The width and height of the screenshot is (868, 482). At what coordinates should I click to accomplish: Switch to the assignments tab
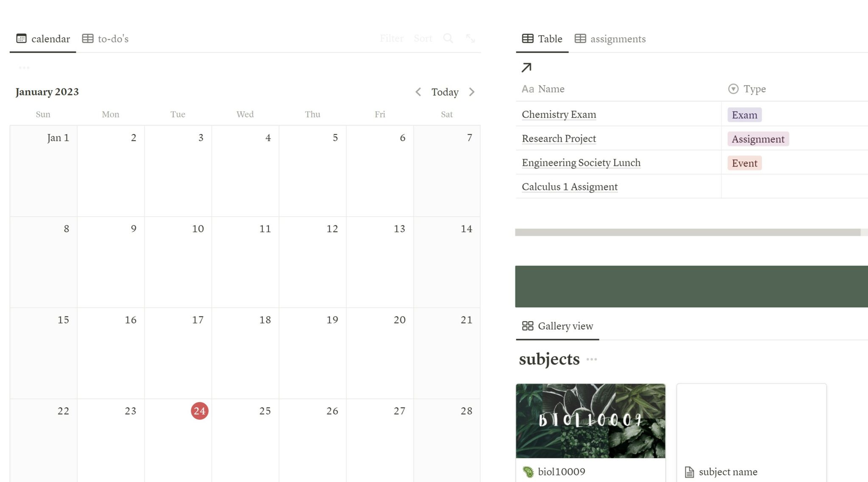click(x=618, y=39)
